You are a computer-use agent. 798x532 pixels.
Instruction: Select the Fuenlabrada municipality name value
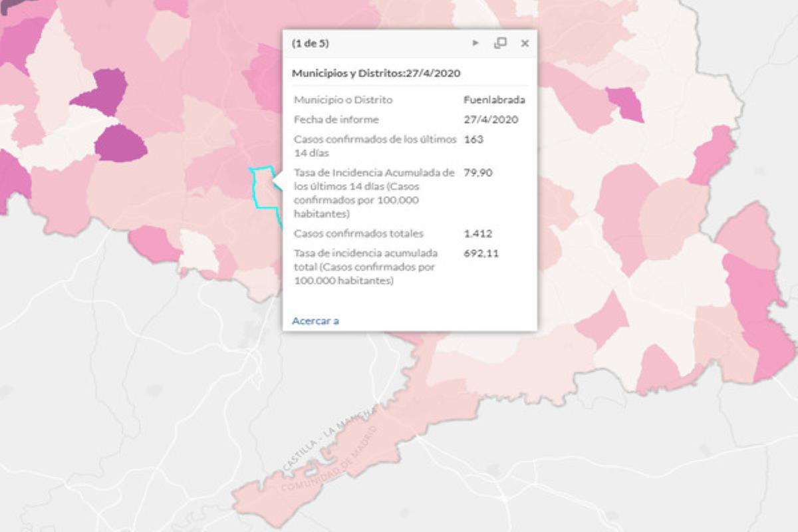[495, 100]
